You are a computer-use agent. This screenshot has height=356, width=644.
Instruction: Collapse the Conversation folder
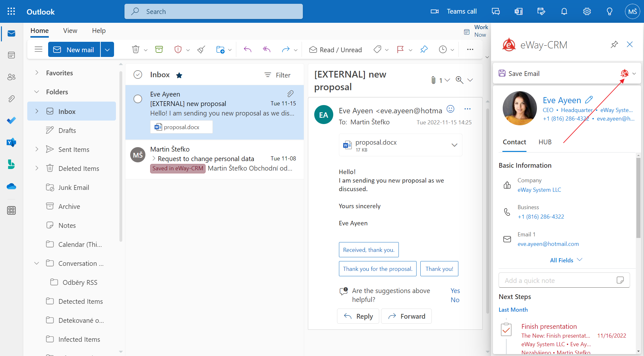[x=37, y=263]
